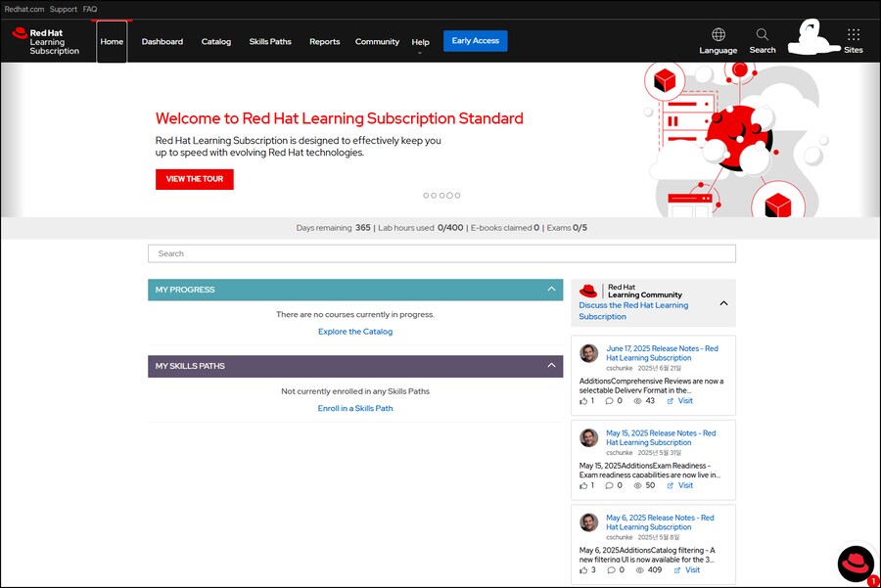Select the first carousel slide dot
The width and height of the screenshot is (881, 588).
(x=426, y=196)
